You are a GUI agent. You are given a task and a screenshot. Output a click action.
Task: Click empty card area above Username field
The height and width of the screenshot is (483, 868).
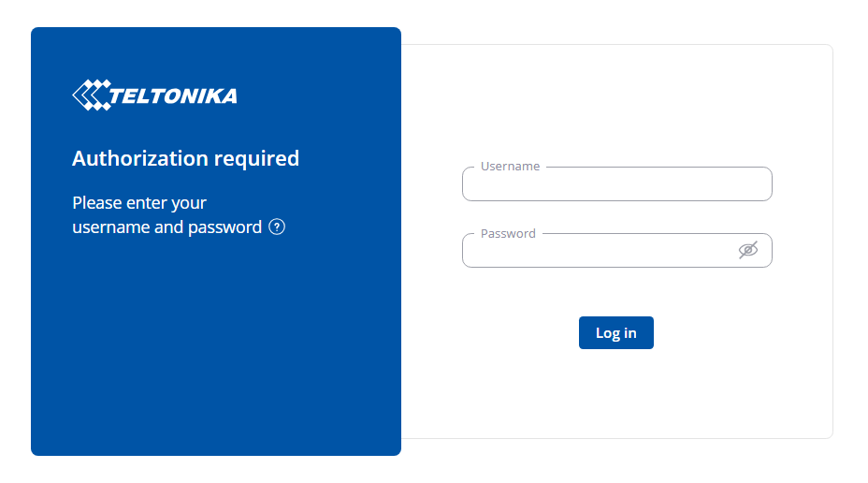616,103
